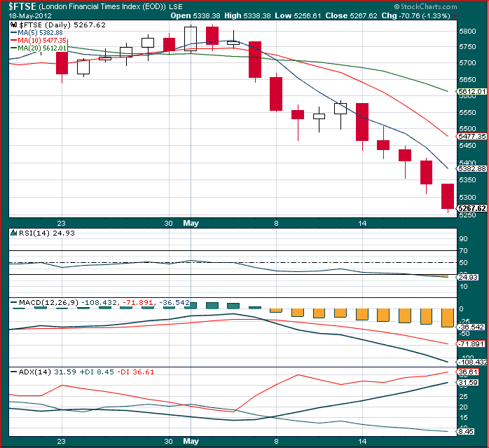The width and height of the screenshot is (489, 448).
Task: Click the 5550 price axis label
Action: click(x=467, y=113)
